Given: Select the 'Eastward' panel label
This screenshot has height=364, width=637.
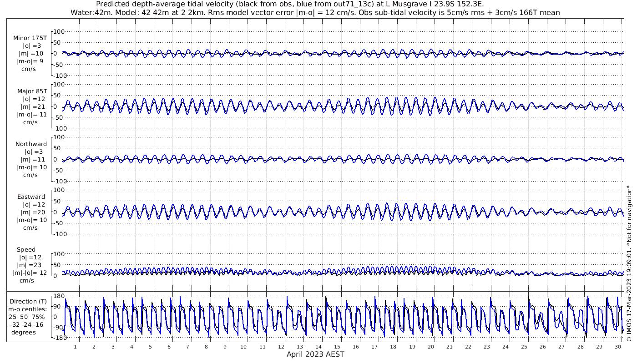Looking at the screenshot, I should coord(31,197).
